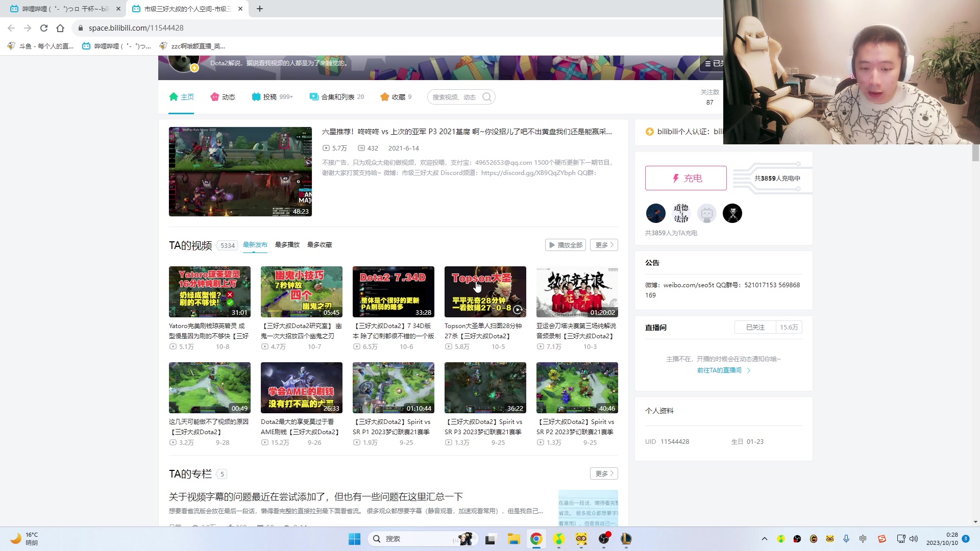Screen dimensions: 980x551
Task: Click the 关注数 87 counter
Action: coord(709,97)
